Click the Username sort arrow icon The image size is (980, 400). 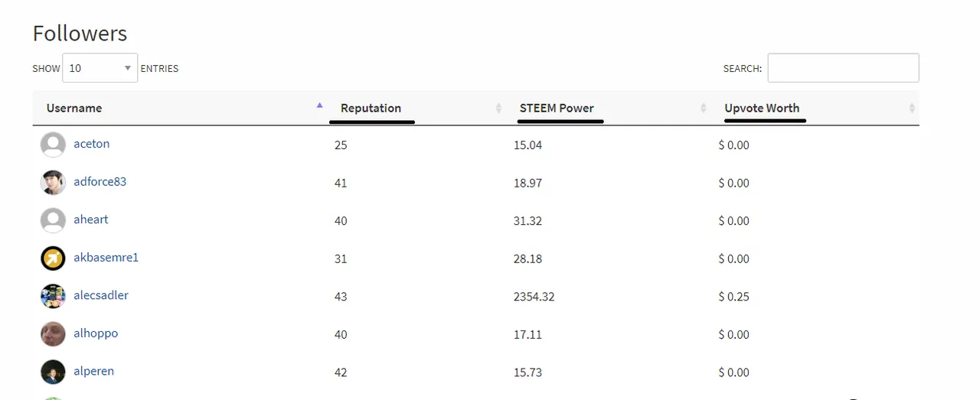click(x=320, y=106)
